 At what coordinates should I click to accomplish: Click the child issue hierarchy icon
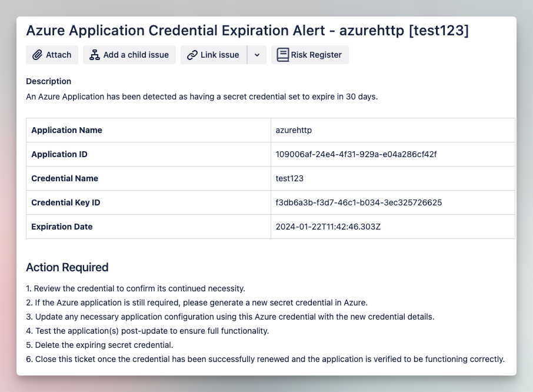click(95, 55)
